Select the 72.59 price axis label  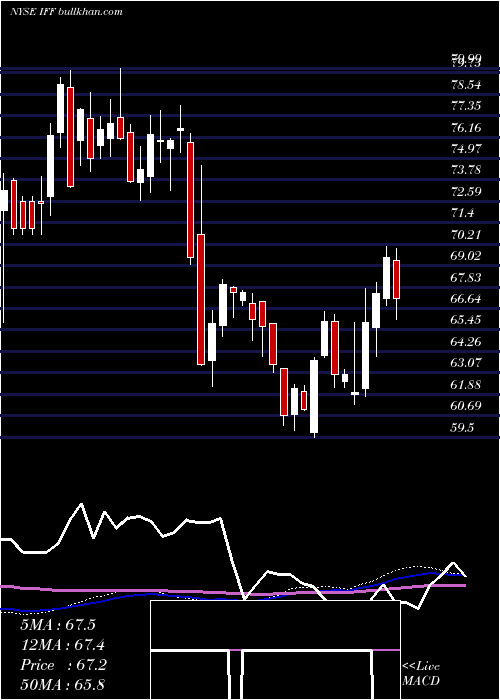coord(466,192)
